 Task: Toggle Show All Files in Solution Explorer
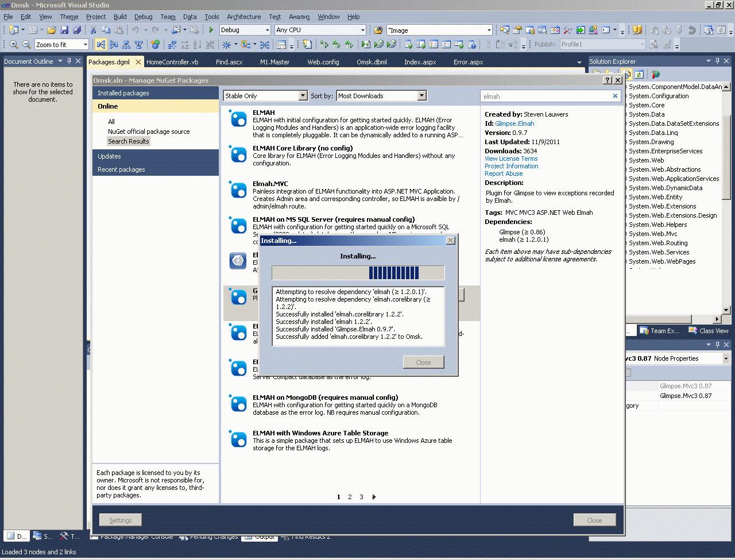point(626,74)
